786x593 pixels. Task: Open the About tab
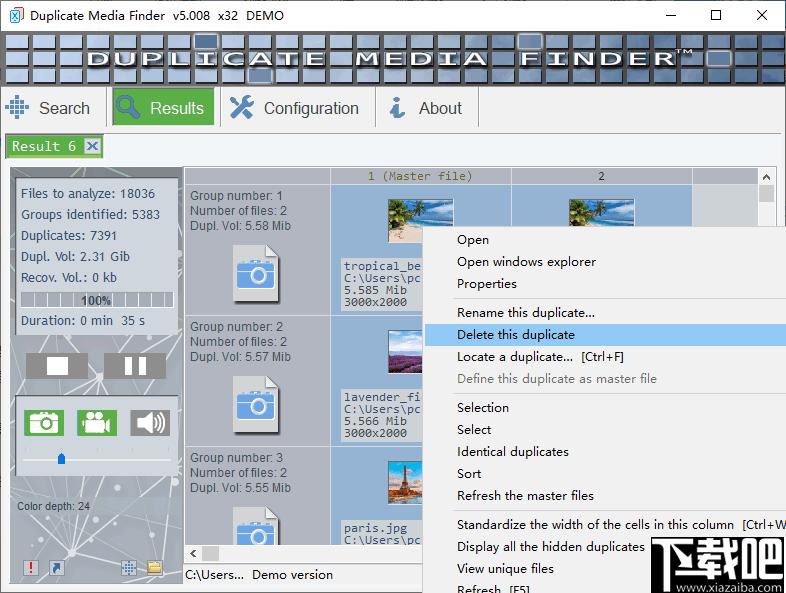(x=428, y=107)
